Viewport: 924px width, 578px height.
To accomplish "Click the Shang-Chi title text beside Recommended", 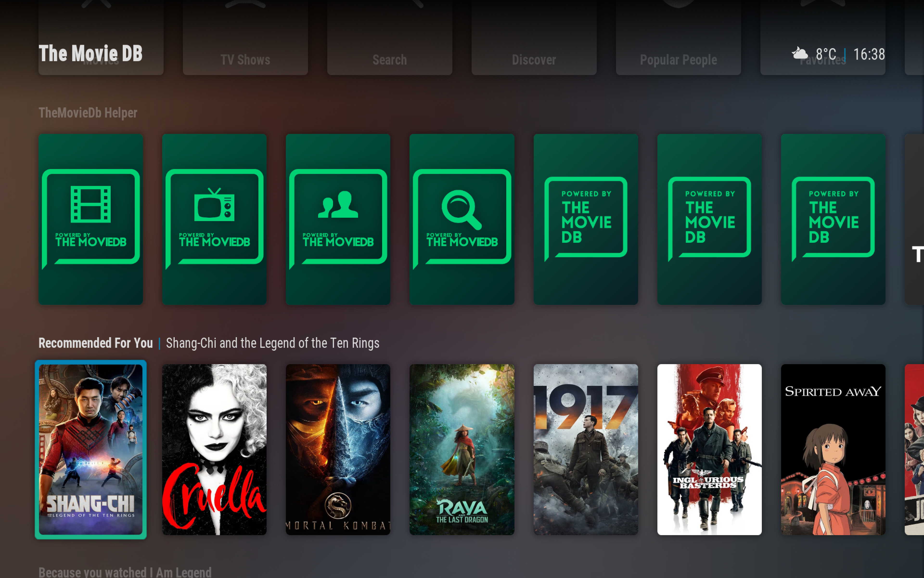I will pyautogui.click(x=273, y=343).
